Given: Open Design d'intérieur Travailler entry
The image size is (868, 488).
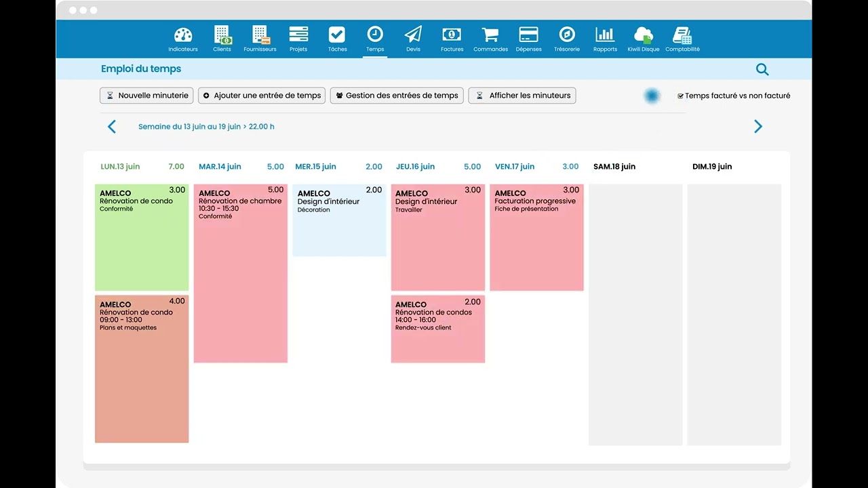Looking at the screenshot, I should coord(438,237).
